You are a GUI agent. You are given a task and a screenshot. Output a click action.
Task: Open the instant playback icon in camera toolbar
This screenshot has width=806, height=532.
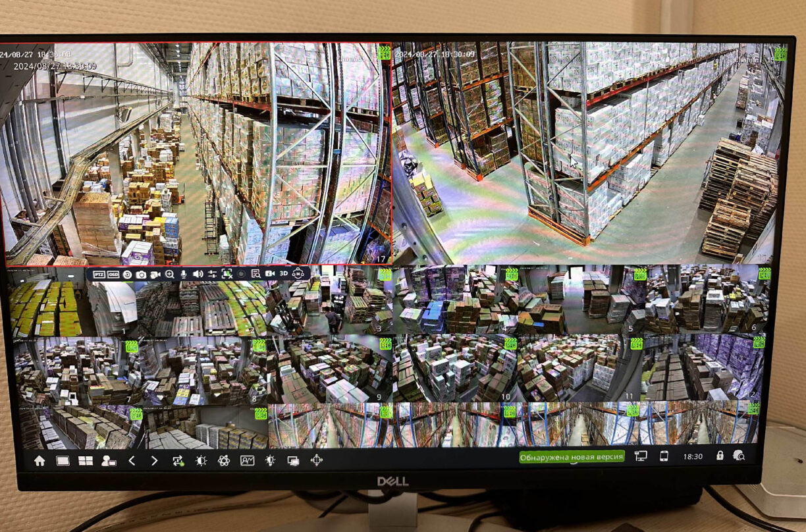pos(127,274)
